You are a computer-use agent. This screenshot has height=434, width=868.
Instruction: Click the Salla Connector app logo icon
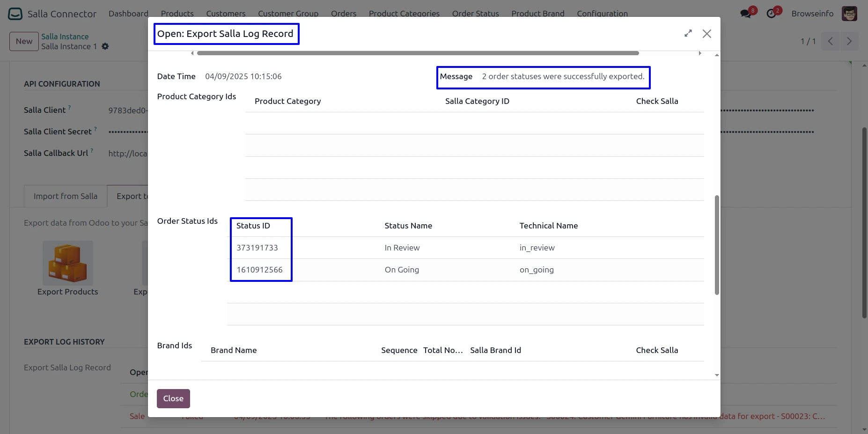(15, 14)
